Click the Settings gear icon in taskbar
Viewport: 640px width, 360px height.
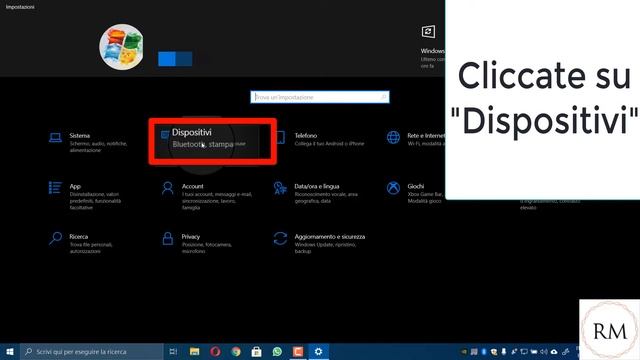318,351
